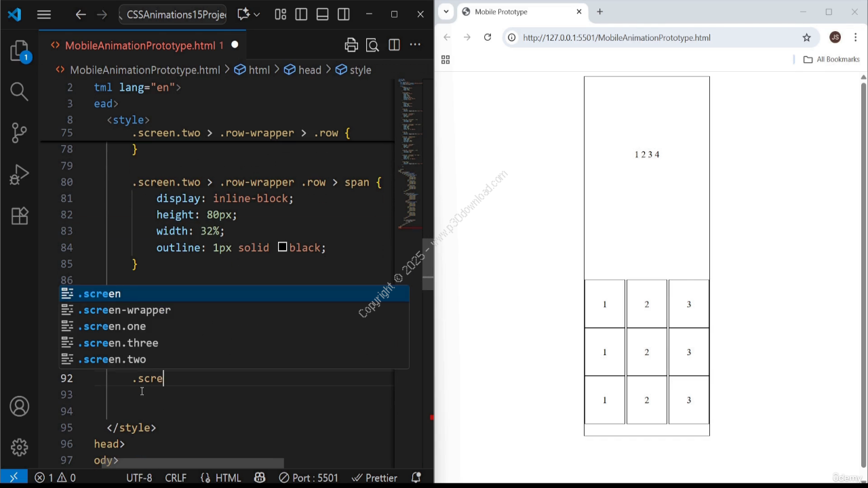Image resolution: width=868 pixels, height=488 pixels.
Task: Select the MobileAnimationPrototype.html editor tab
Action: tap(140, 45)
